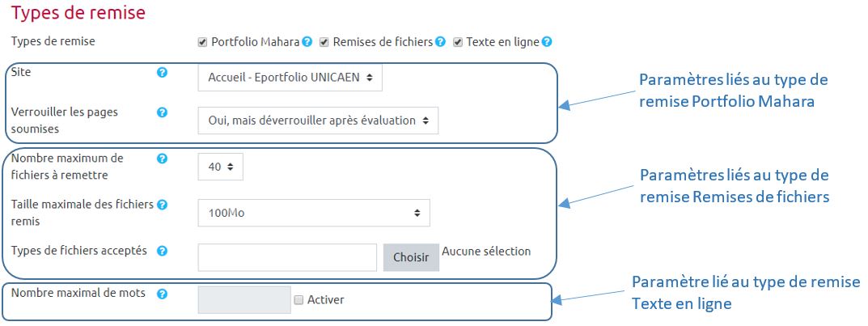Click help icon next to Texte en ligne
868x326 pixels.
tap(547, 42)
